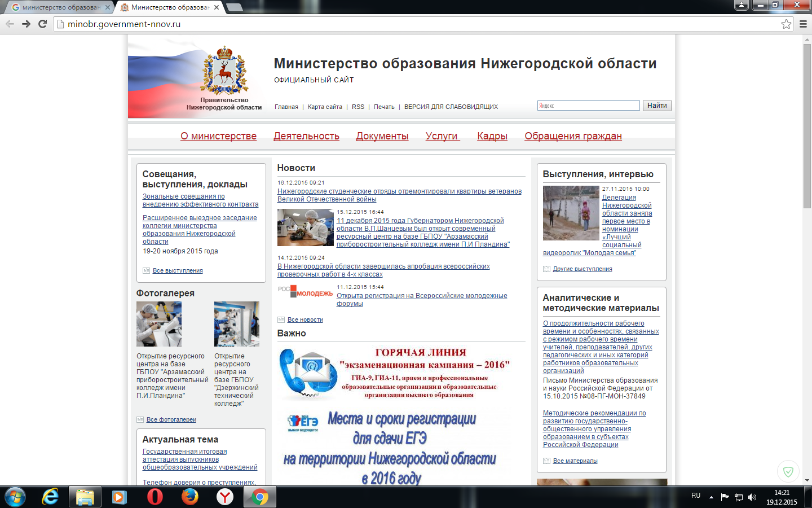Click the page icon beside 'Все материалы'

point(546,461)
